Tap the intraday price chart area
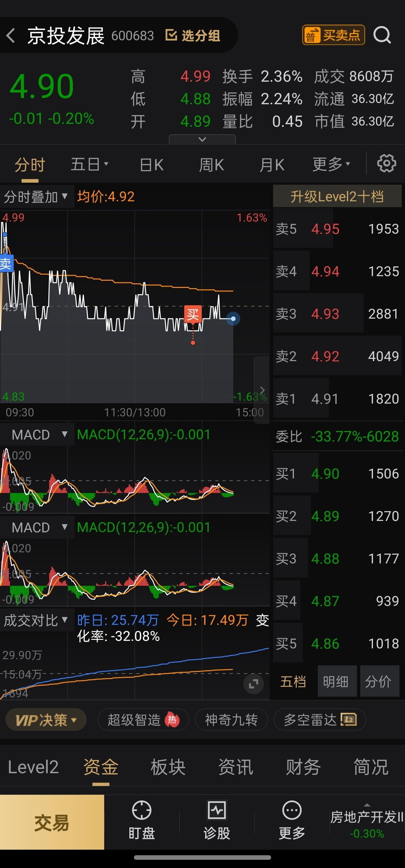The width and height of the screenshot is (405, 868). (x=135, y=307)
